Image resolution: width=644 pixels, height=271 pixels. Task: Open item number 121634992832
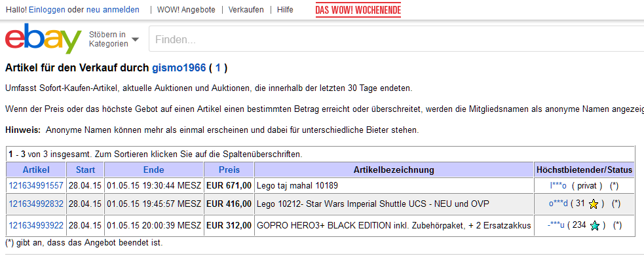pyautogui.click(x=36, y=204)
